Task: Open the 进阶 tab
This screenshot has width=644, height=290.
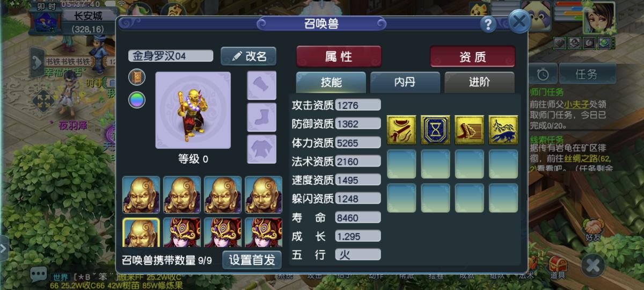Action: tap(479, 83)
